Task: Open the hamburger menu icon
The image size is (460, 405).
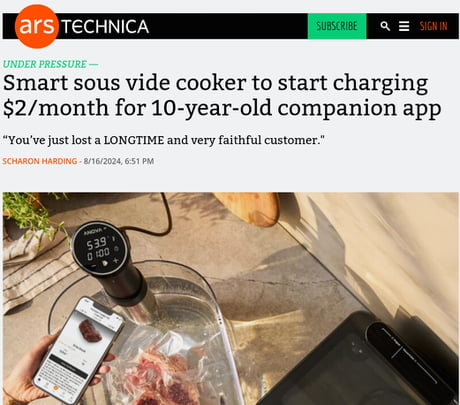Action: tap(404, 26)
